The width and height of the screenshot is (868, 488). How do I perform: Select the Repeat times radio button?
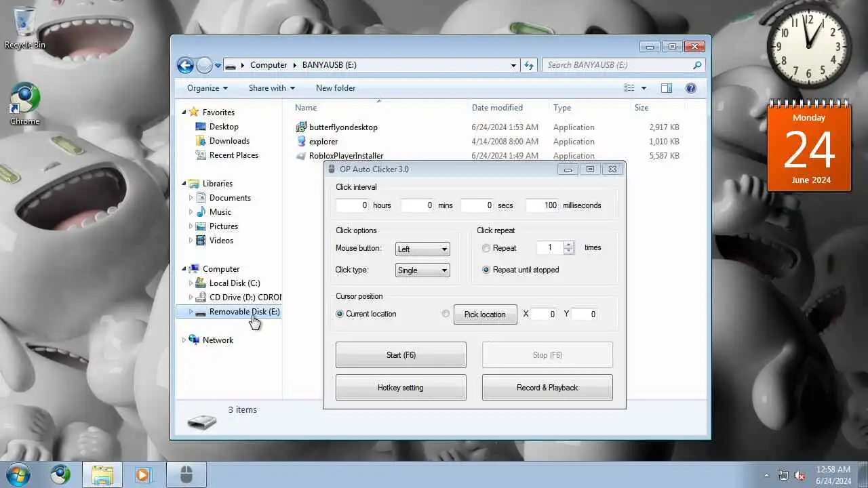point(486,248)
